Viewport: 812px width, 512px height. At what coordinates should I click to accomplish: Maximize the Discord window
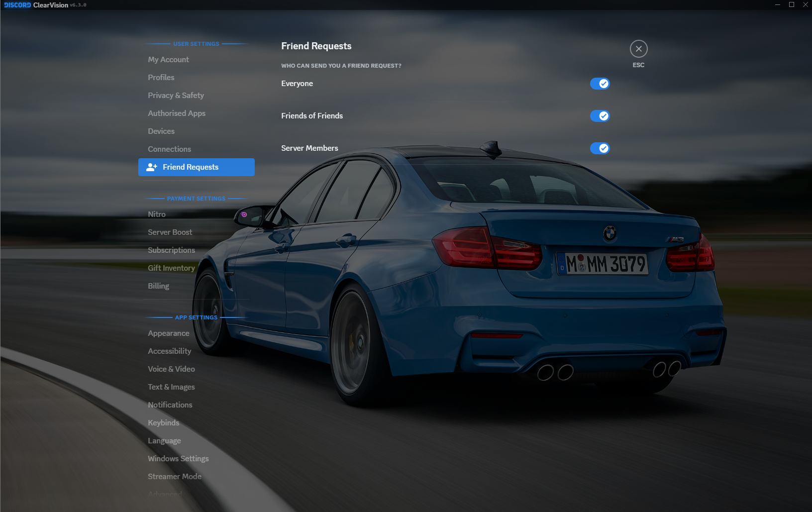pyautogui.click(x=792, y=4)
